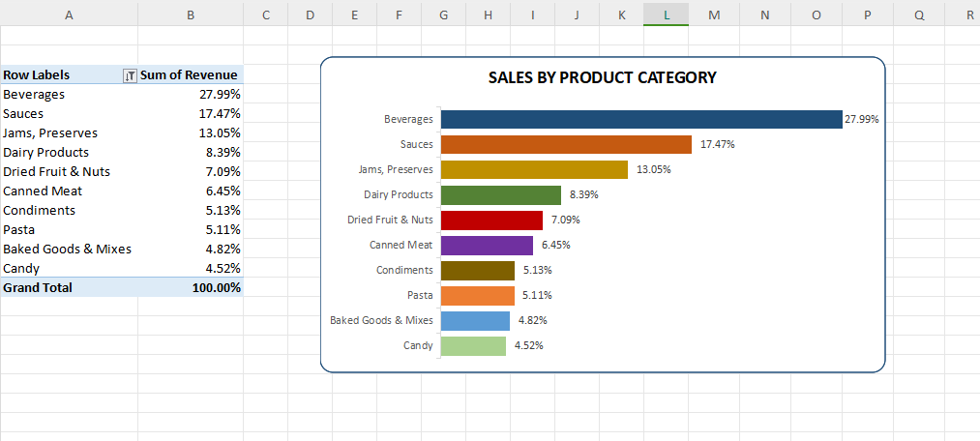Viewport: 980px width, 441px height.
Task: Select column R header
Action: (968, 14)
